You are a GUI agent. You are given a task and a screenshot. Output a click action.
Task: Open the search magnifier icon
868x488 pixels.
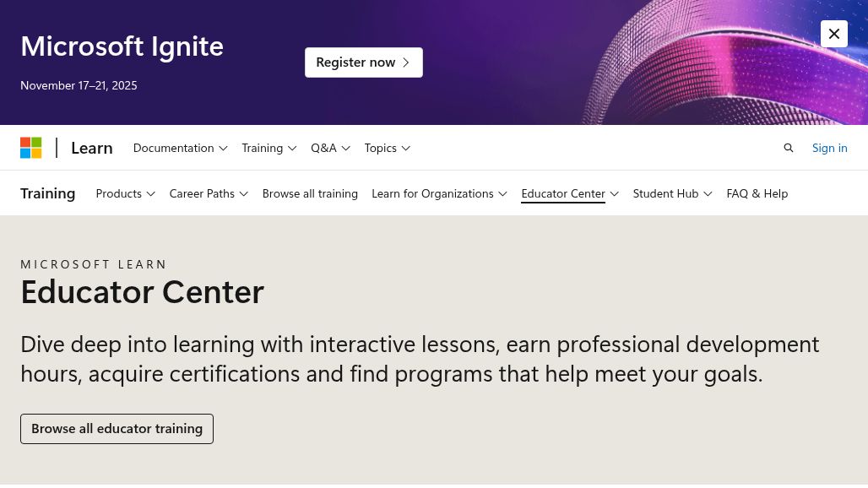pos(789,148)
